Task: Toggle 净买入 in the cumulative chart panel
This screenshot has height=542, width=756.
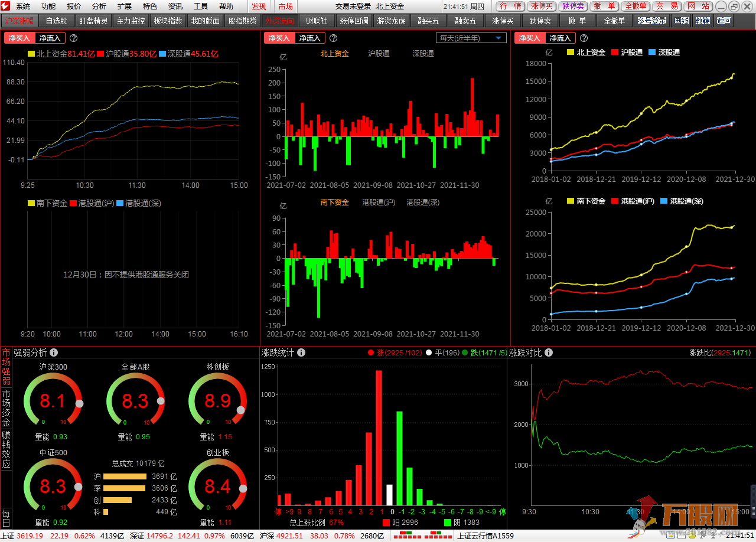Action: point(529,38)
